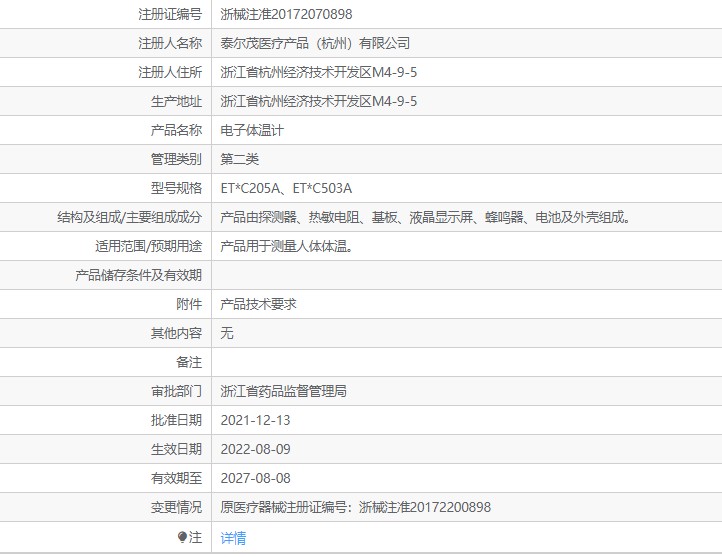722x557 pixels.
Task: Select management category 第二类
Action: [239, 159]
